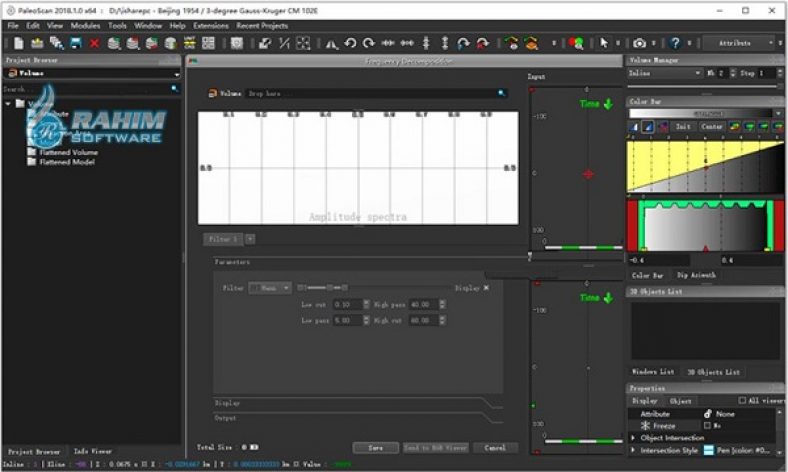Viewport: 788px width, 472px height.
Task: Open the Modules menu
Action: tap(85, 26)
